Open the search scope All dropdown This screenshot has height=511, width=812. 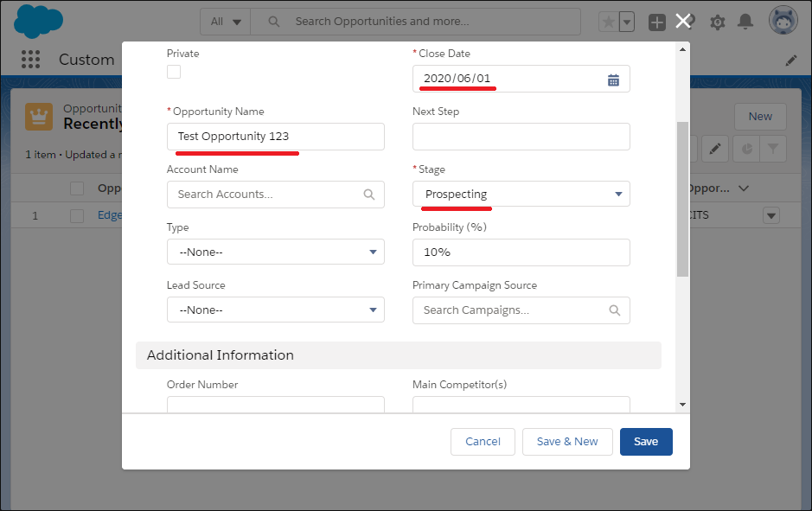pyautogui.click(x=226, y=22)
